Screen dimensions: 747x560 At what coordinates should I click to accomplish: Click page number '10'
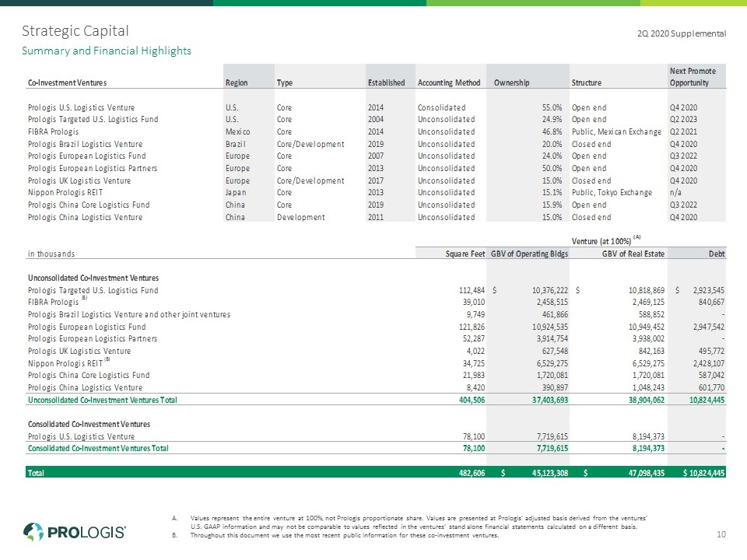tap(721, 535)
